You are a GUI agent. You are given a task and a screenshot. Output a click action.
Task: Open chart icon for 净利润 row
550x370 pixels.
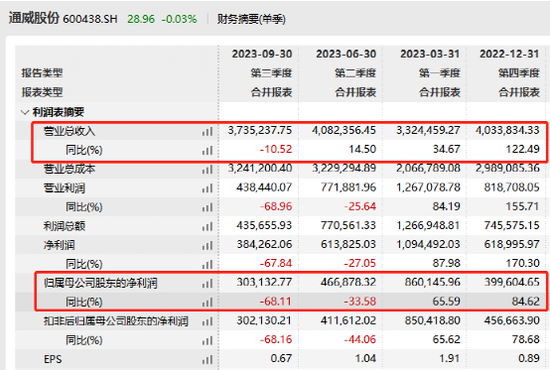click(x=207, y=245)
